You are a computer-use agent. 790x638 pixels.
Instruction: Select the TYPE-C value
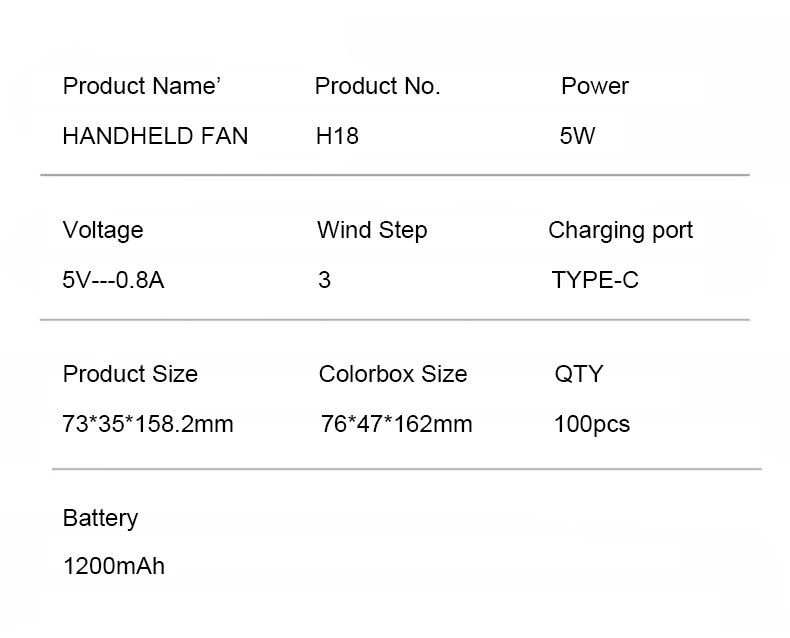click(595, 280)
